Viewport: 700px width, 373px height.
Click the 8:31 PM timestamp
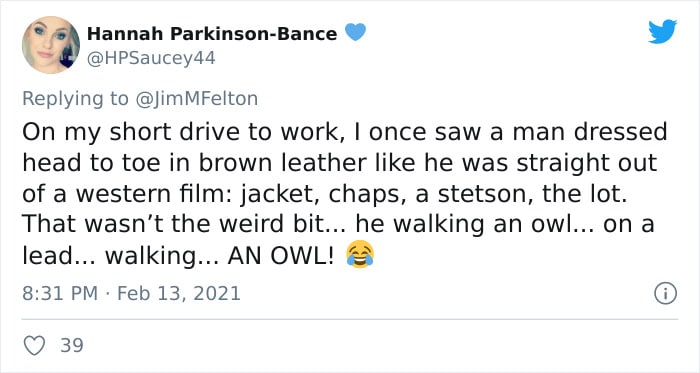point(60,294)
